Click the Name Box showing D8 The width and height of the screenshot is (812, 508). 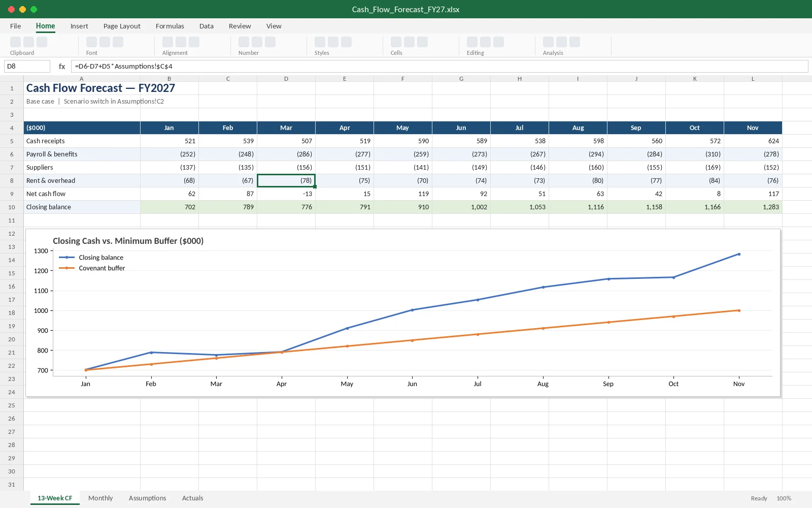[x=27, y=67]
